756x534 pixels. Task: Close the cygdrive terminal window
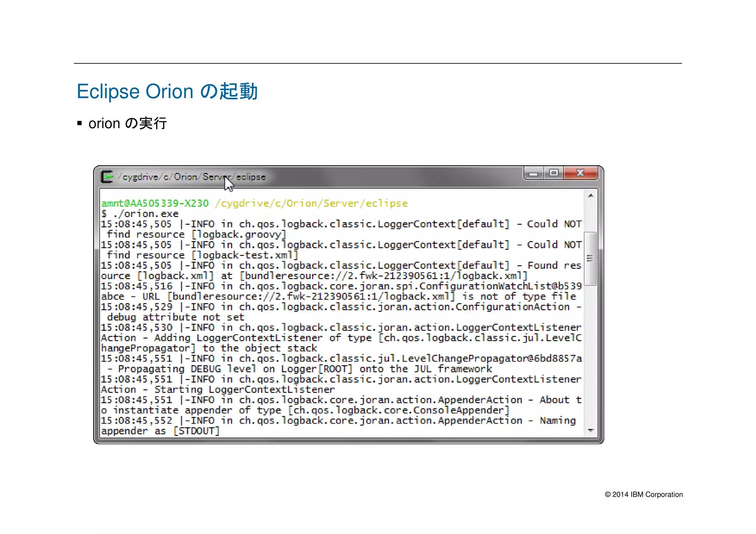click(x=581, y=173)
